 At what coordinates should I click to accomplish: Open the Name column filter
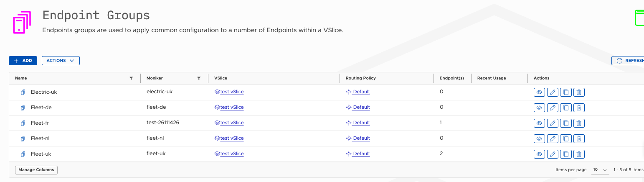pyautogui.click(x=131, y=78)
